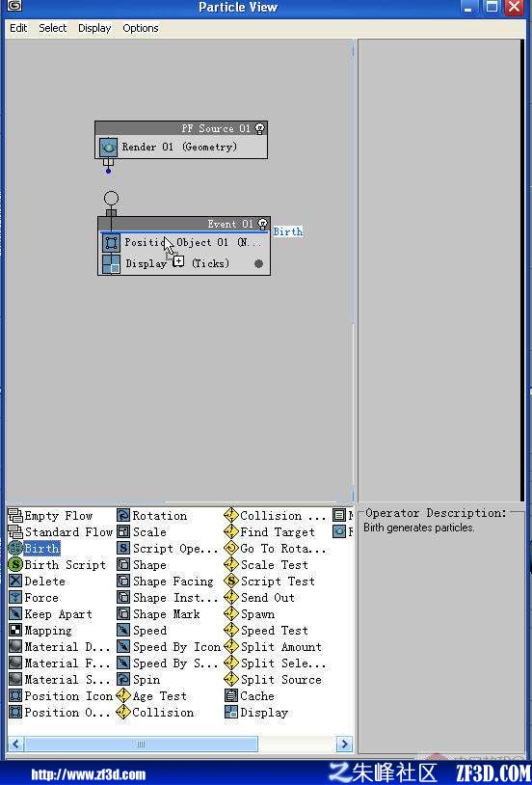The width and height of the screenshot is (532, 785).
Task: Click the Cache operator icon
Action: pyautogui.click(x=230, y=696)
